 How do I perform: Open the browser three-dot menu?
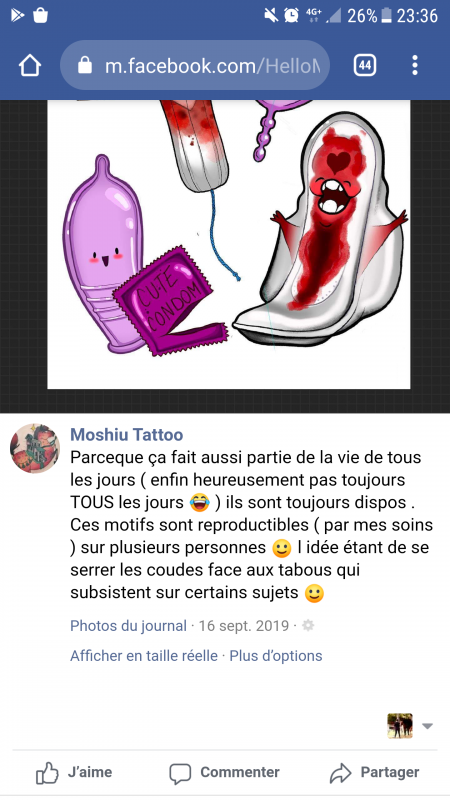coord(415,65)
